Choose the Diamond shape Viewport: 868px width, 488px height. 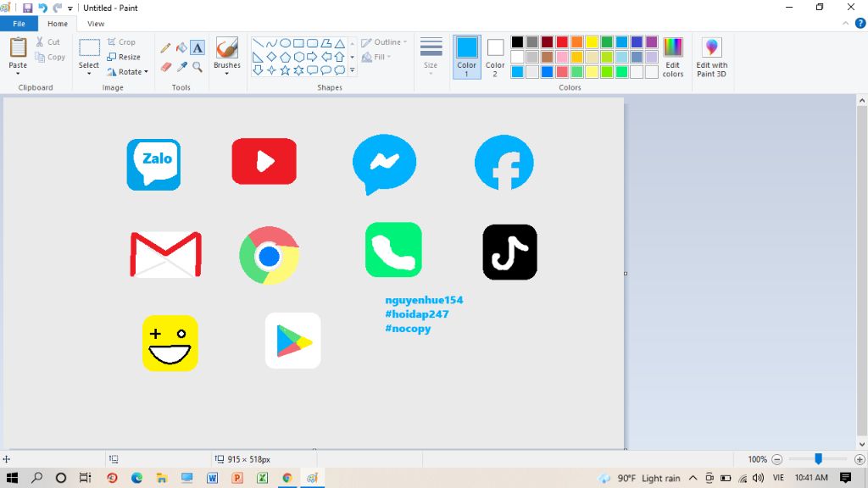click(271, 57)
